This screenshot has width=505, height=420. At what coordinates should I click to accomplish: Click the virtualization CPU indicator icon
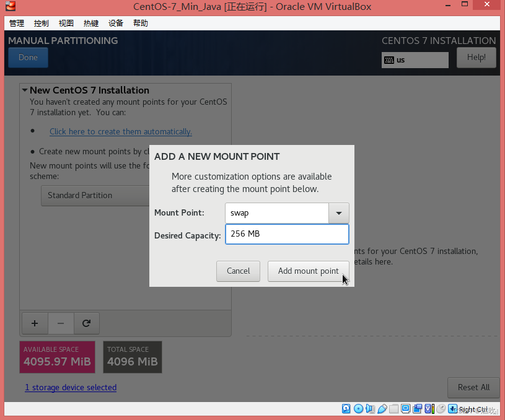click(429, 409)
